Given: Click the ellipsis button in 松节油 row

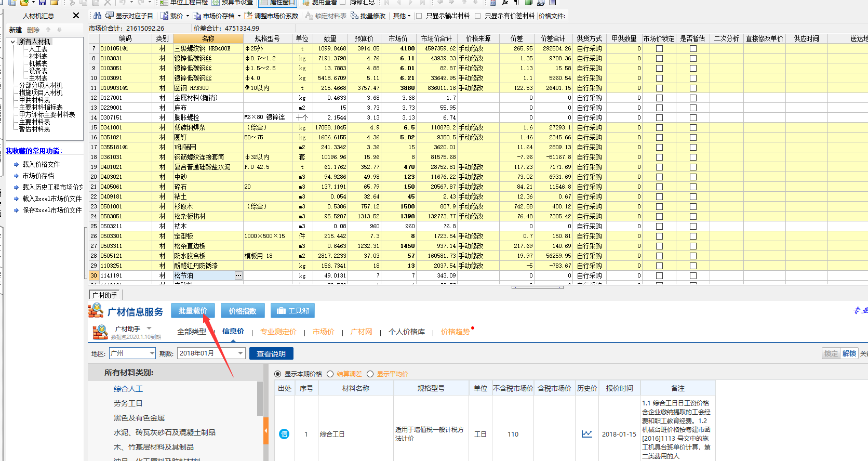Looking at the screenshot, I should (x=238, y=275).
